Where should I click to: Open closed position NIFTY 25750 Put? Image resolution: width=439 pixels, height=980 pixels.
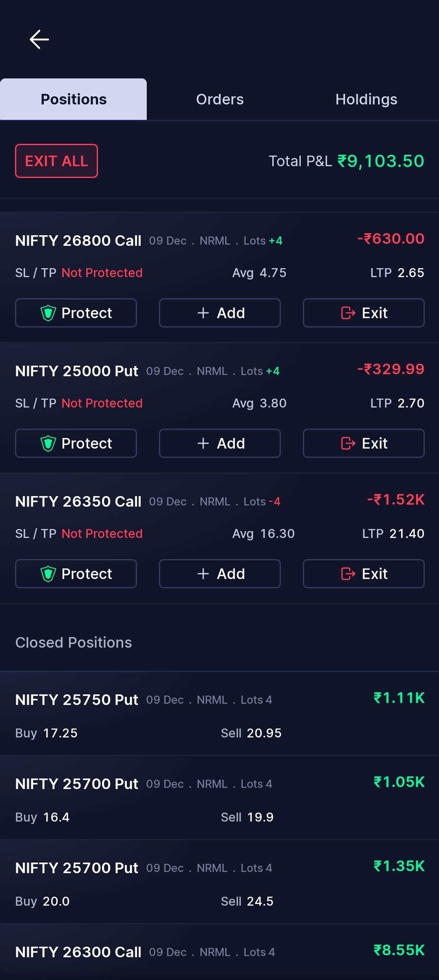pyautogui.click(x=219, y=714)
